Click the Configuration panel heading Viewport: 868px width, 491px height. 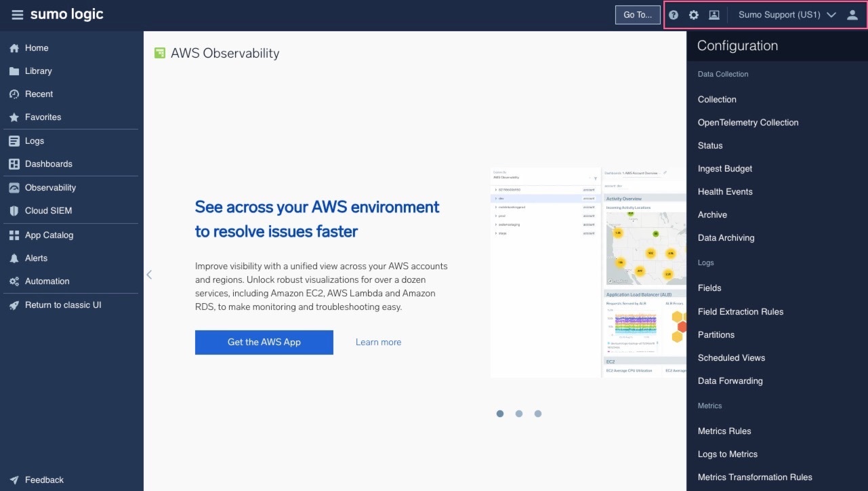pos(737,46)
